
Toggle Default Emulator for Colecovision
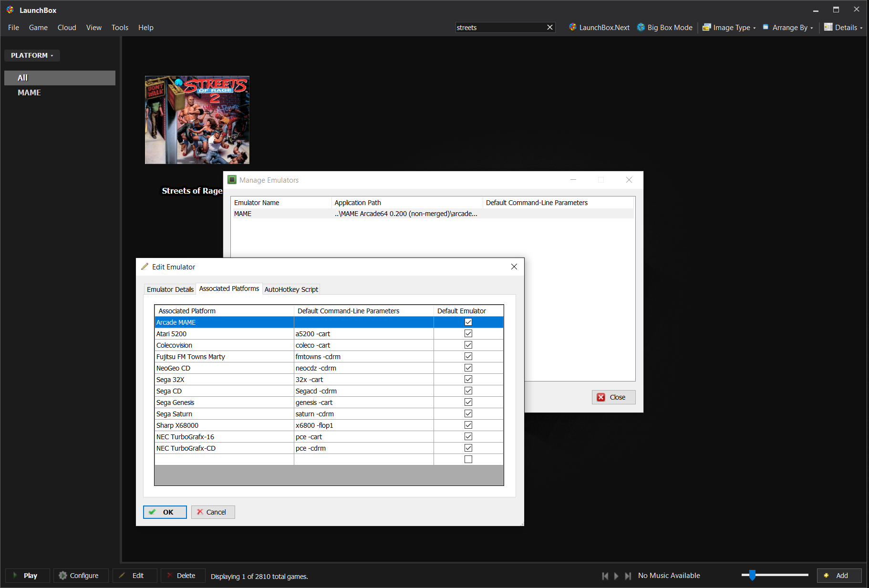tap(468, 345)
